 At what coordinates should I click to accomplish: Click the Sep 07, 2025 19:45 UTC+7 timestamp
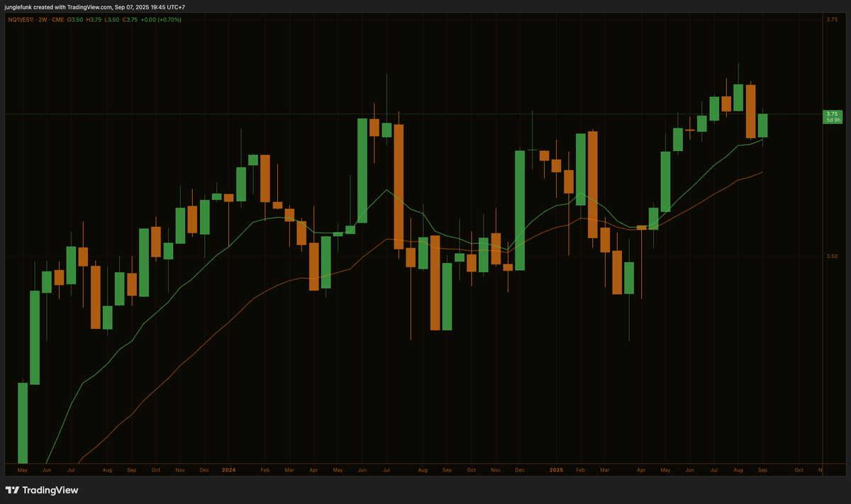pos(150,6)
